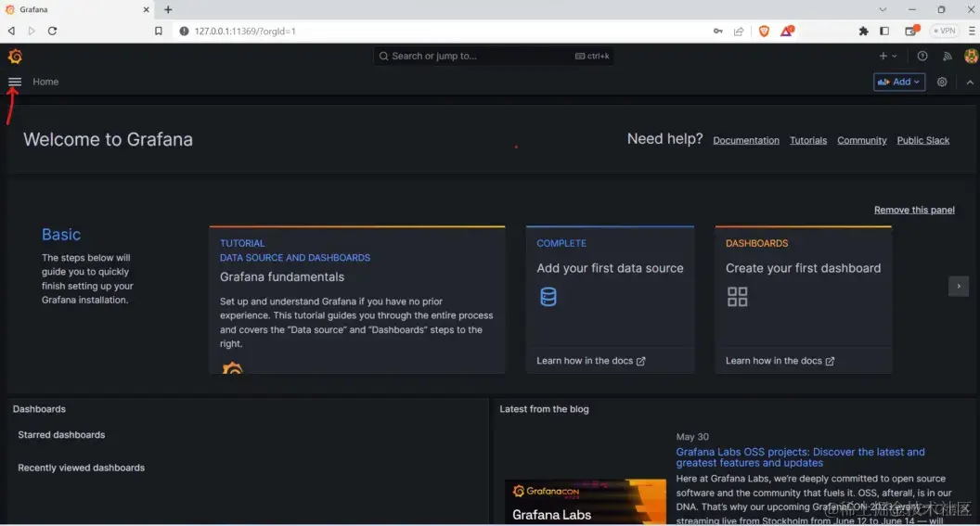
Task: Open Learn how in docs for data source
Action: [590, 361]
